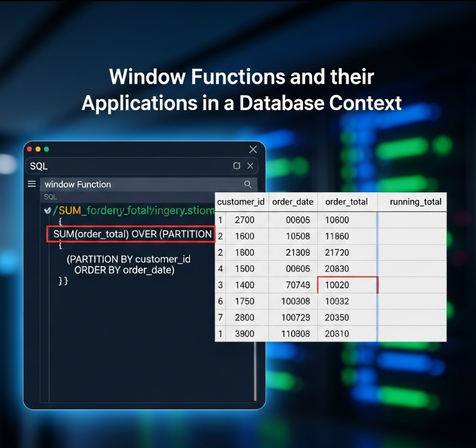Click the magnifying glass search icon
The width and height of the screenshot is (476, 448).
(x=247, y=184)
